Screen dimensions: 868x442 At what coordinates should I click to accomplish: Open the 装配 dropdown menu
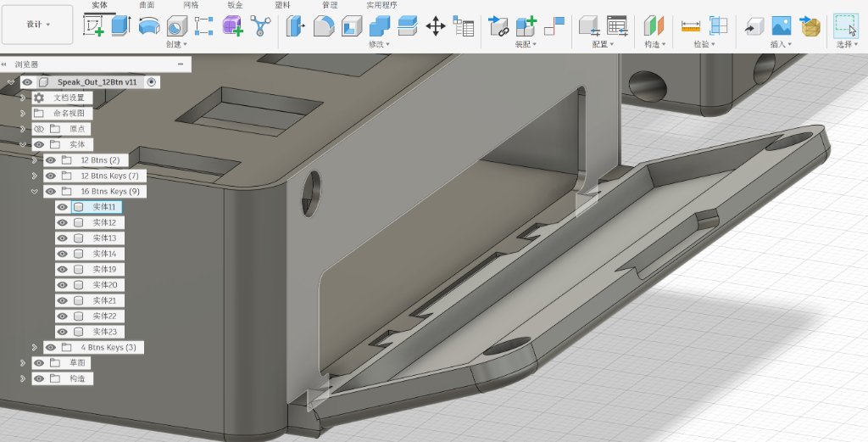(x=526, y=44)
